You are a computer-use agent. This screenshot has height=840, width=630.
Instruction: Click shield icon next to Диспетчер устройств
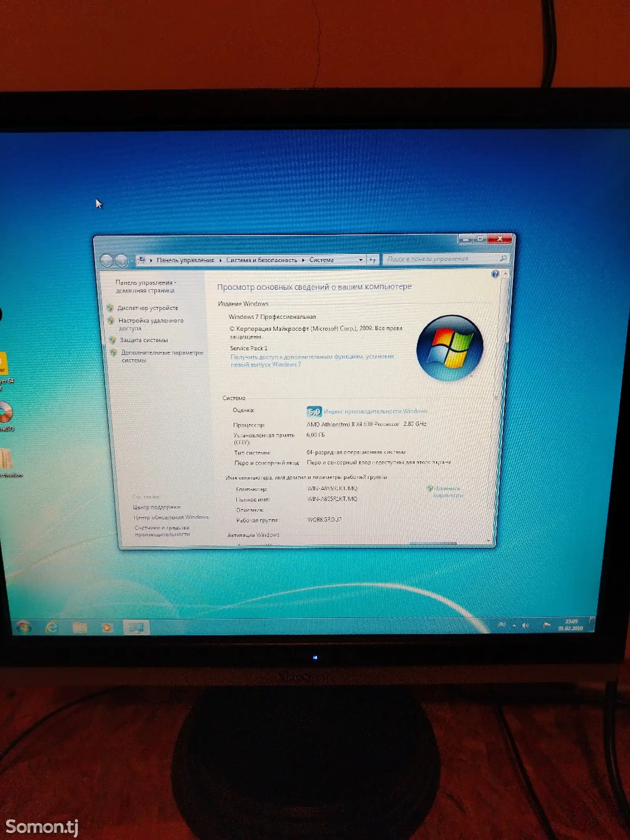[x=110, y=308]
